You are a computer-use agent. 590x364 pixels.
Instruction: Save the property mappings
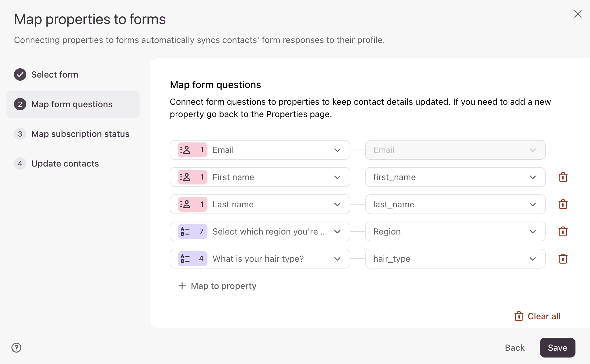[x=558, y=348]
